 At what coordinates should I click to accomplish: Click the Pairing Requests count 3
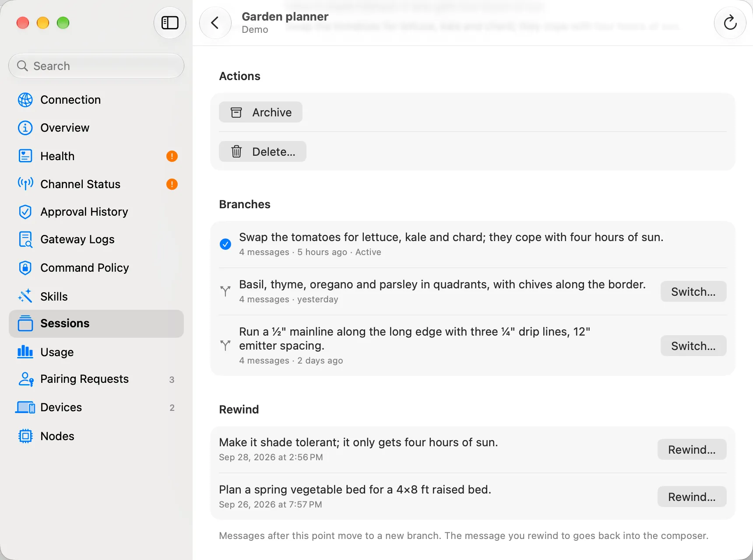[172, 380]
